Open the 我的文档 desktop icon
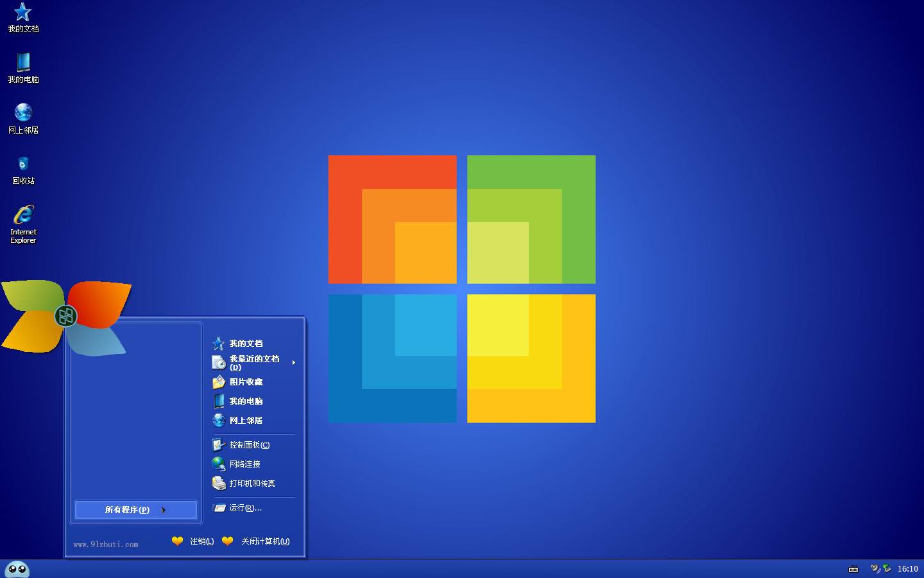 (23, 17)
